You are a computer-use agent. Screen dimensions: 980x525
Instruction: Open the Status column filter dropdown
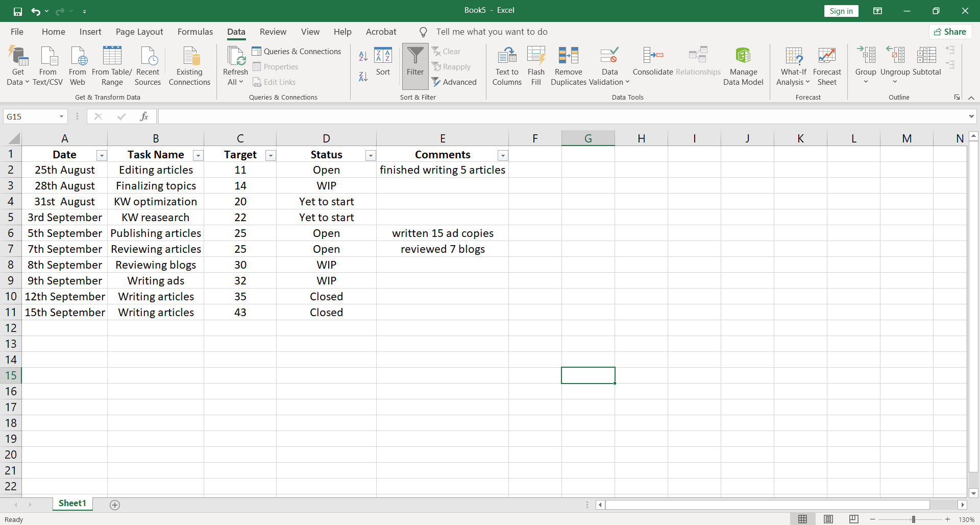click(x=371, y=156)
